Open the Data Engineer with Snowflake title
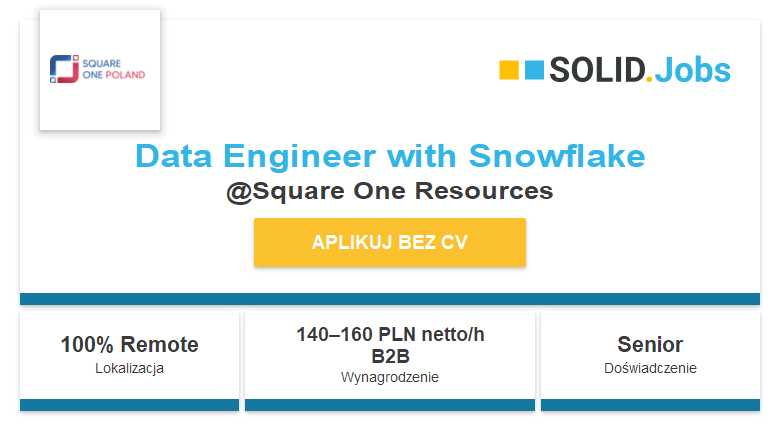780x431 pixels. pyautogui.click(x=390, y=157)
